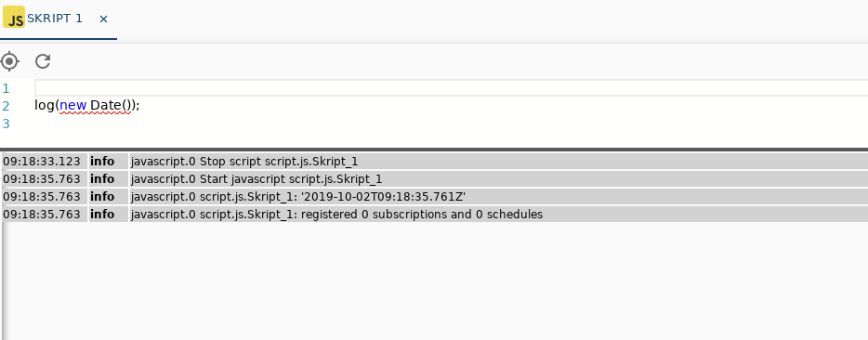The height and width of the screenshot is (340, 868).
Task: Click the "new" keyword in the code
Action: pos(73,105)
